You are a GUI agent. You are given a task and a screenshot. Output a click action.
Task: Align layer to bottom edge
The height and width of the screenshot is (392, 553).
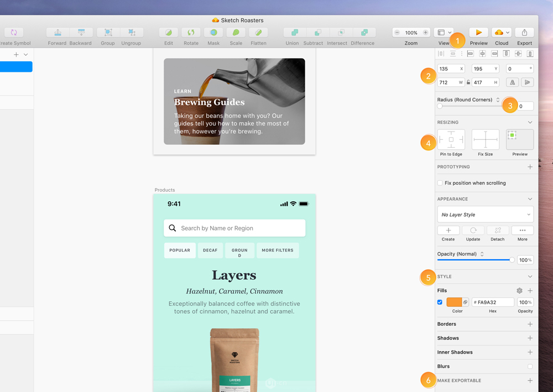click(x=530, y=54)
